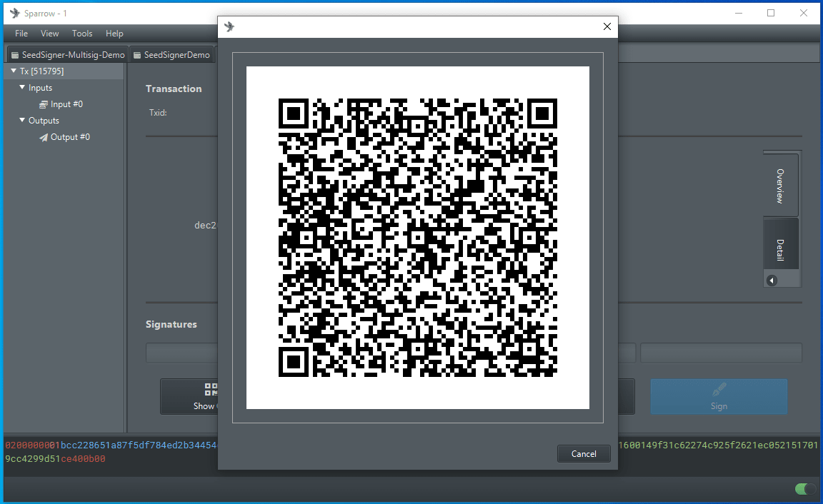Viewport: 823px width, 504px height.
Task: Click the Sparrow bird icon in dialog title
Action: (229, 27)
